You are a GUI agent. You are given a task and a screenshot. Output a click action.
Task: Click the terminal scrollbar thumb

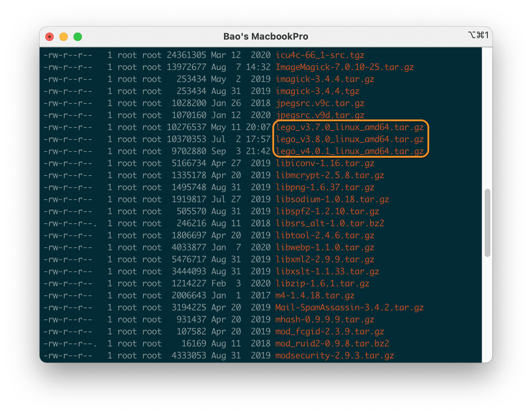click(x=487, y=223)
